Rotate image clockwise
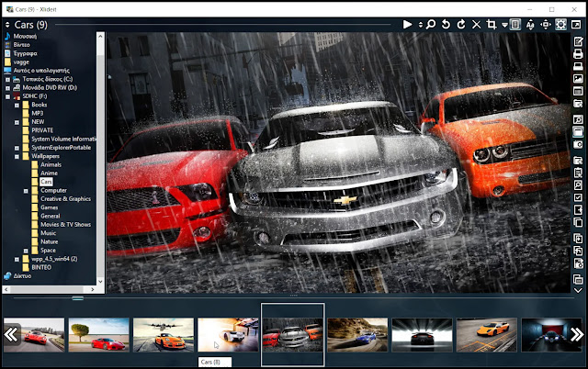 (461, 25)
